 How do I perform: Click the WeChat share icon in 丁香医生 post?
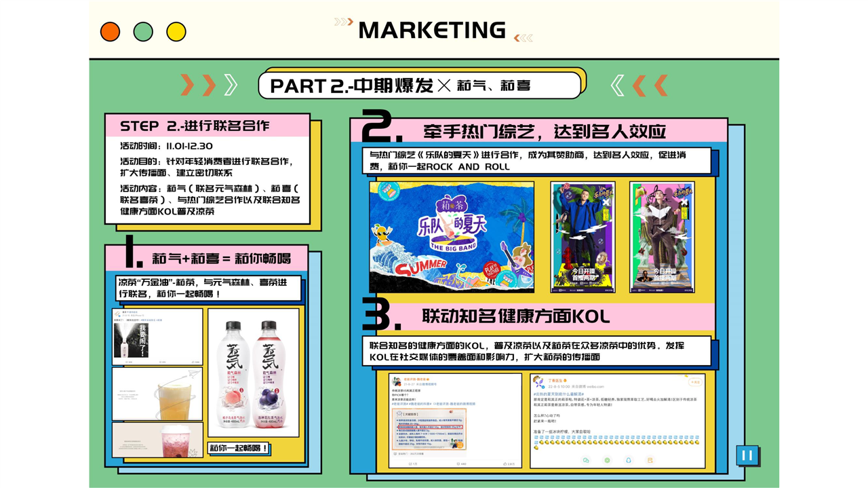586,460
